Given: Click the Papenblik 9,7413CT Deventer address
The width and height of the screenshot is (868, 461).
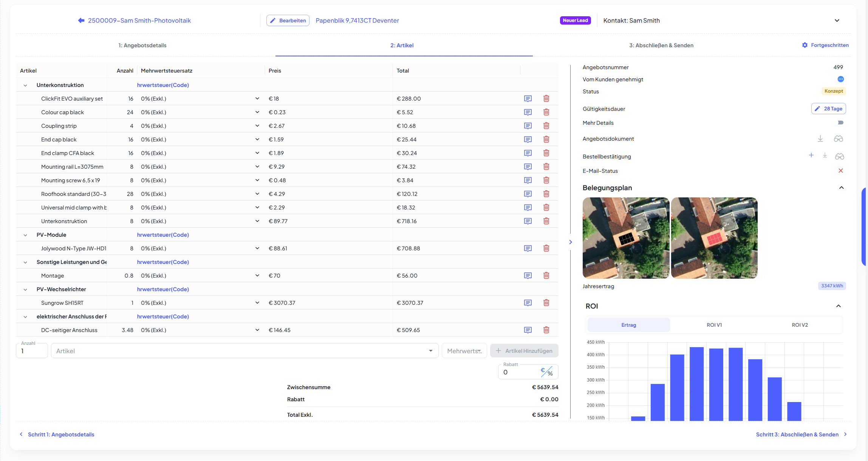Looking at the screenshot, I should 357,20.
